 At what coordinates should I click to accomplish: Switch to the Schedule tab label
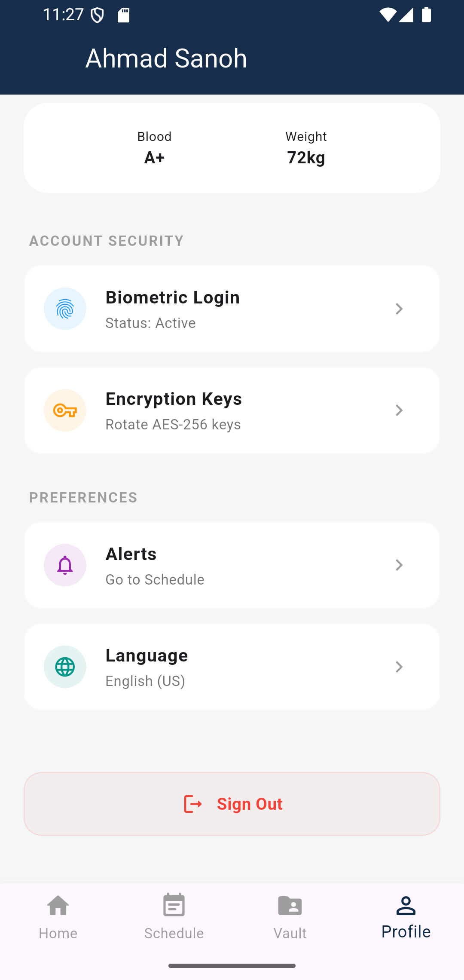coord(174,933)
